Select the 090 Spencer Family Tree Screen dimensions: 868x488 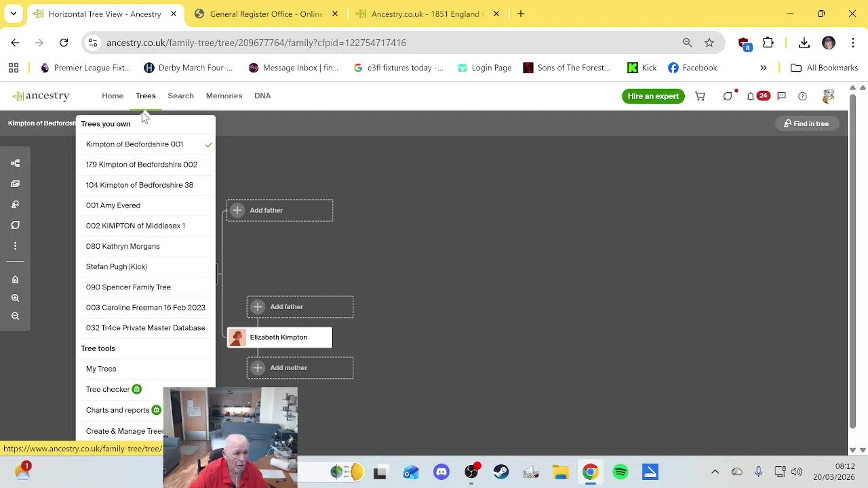146,287
